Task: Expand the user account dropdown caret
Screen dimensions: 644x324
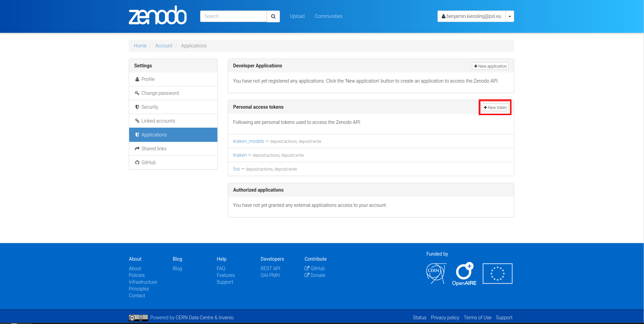Action: coord(510,16)
